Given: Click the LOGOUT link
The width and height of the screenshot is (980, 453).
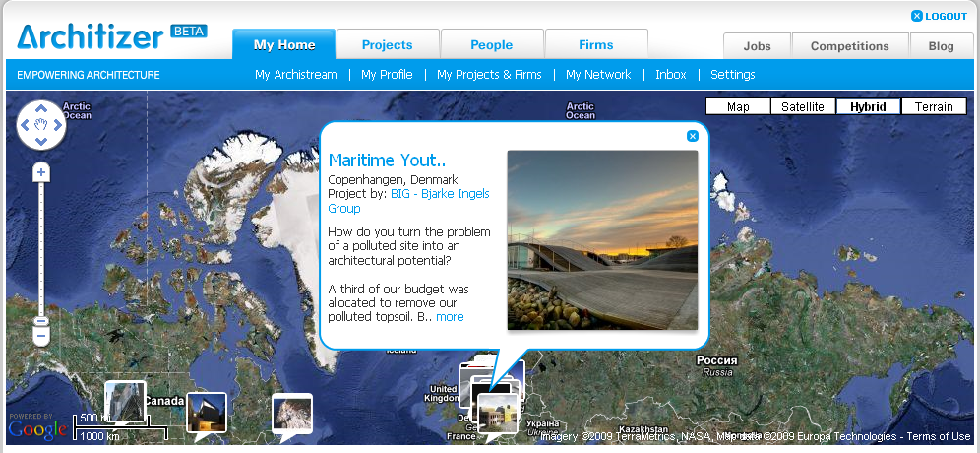Looking at the screenshot, I should pos(946,17).
